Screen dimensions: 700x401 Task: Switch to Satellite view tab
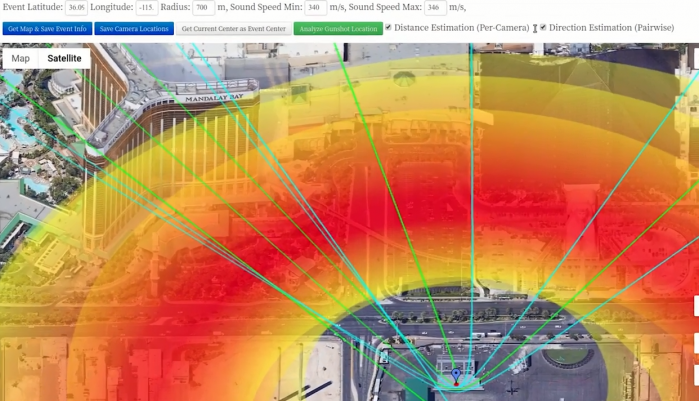[x=64, y=58]
